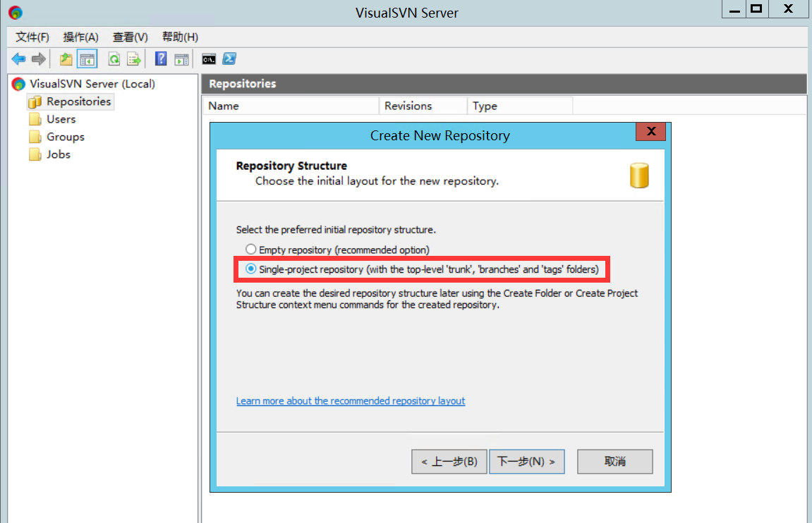The image size is (812, 523).
Task: Click the VisualSVN logo in title bar
Action: coord(16,12)
